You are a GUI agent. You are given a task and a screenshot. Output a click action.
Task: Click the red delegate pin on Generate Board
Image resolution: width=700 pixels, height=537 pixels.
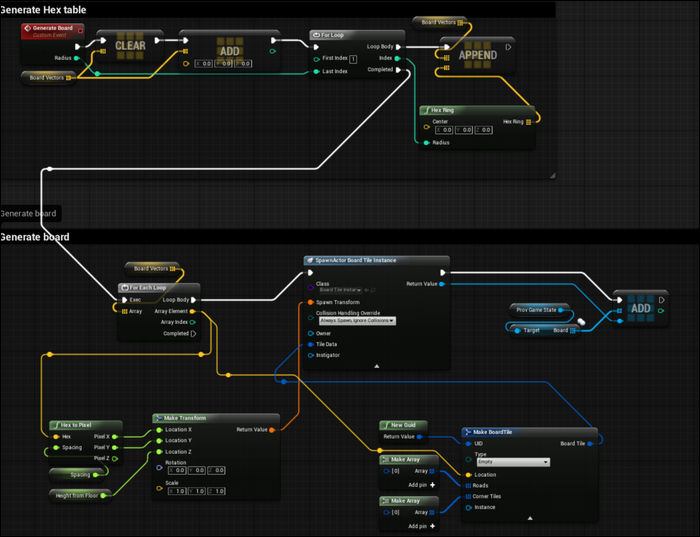[x=80, y=31]
